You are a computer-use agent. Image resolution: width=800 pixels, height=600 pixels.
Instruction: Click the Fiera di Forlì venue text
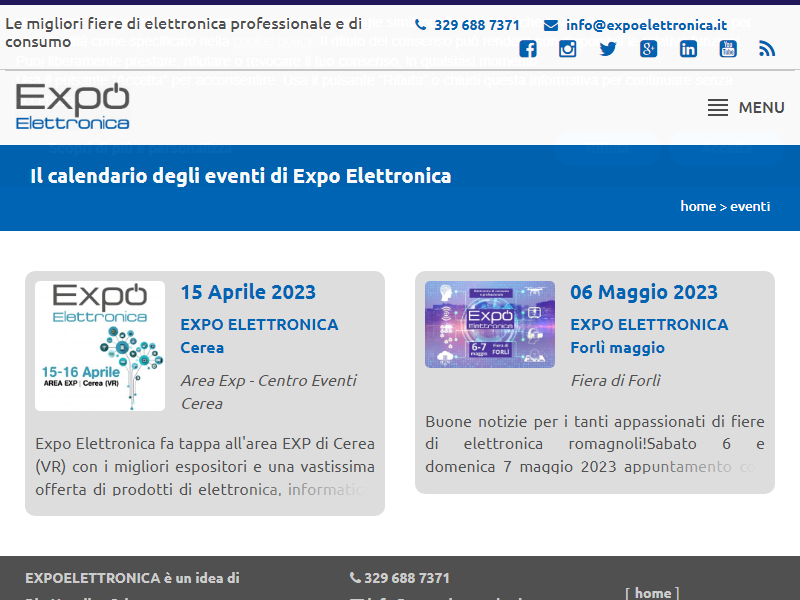tap(616, 381)
